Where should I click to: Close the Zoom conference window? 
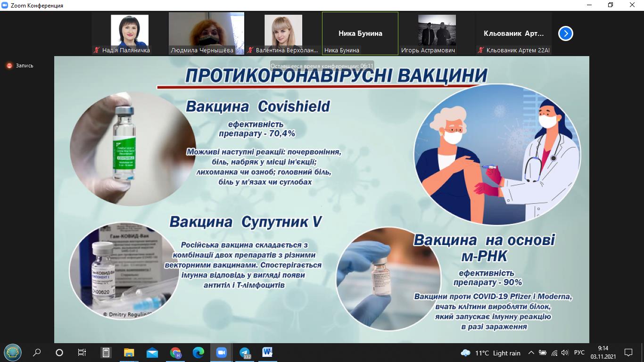(x=633, y=5)
